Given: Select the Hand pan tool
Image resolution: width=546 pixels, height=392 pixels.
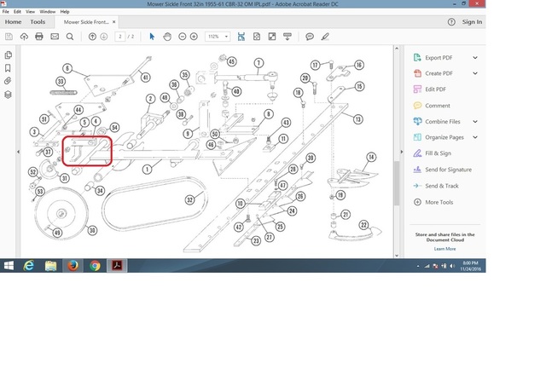Looking at the screenshot, I should 167,37.
